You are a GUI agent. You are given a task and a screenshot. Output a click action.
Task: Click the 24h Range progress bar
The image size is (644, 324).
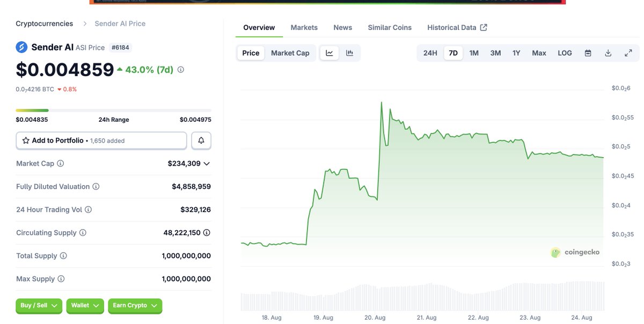pyautogui.click(x=113, y=111)
